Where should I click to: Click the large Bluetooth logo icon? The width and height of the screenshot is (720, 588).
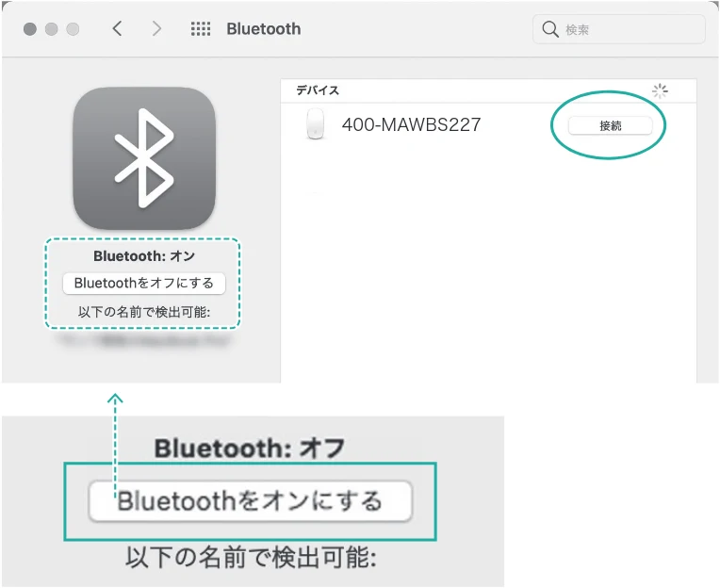(x=144, y=158)
